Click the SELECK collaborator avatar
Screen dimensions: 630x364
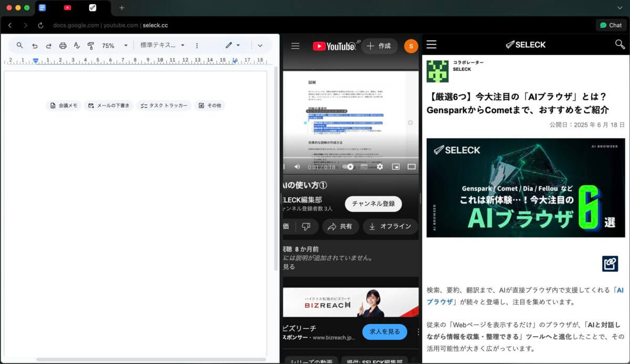coord(437,71)
